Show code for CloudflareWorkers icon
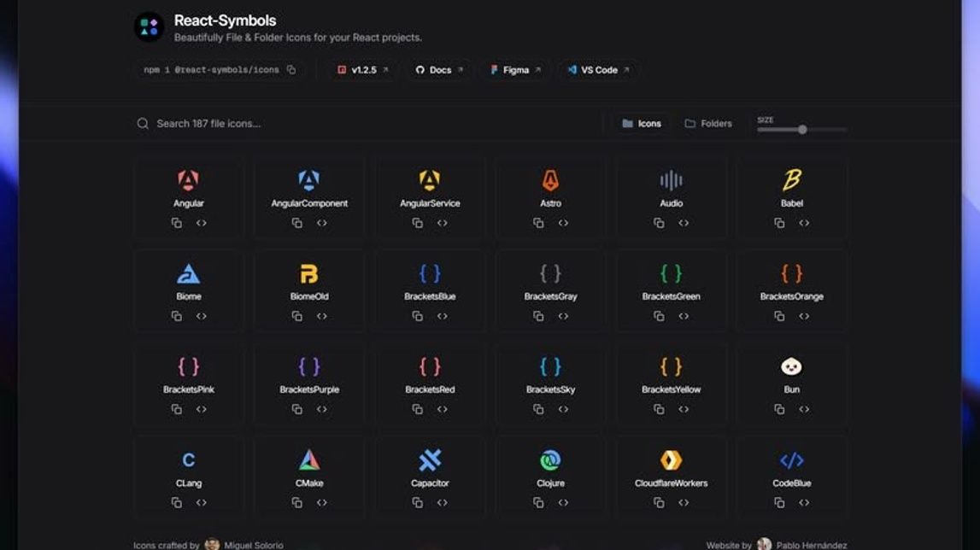The image size is (980, 550). [684, 502]
